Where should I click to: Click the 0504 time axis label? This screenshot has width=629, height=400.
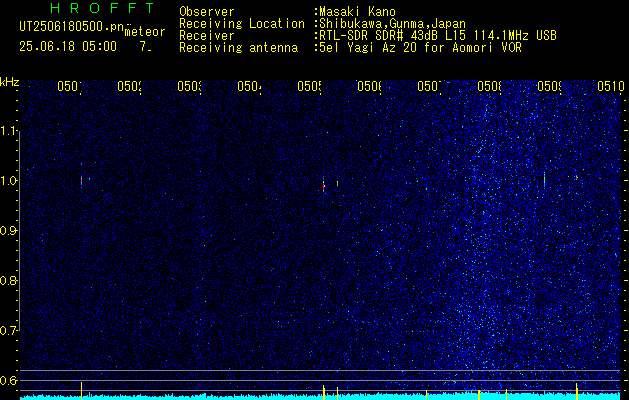pos(249,86)
